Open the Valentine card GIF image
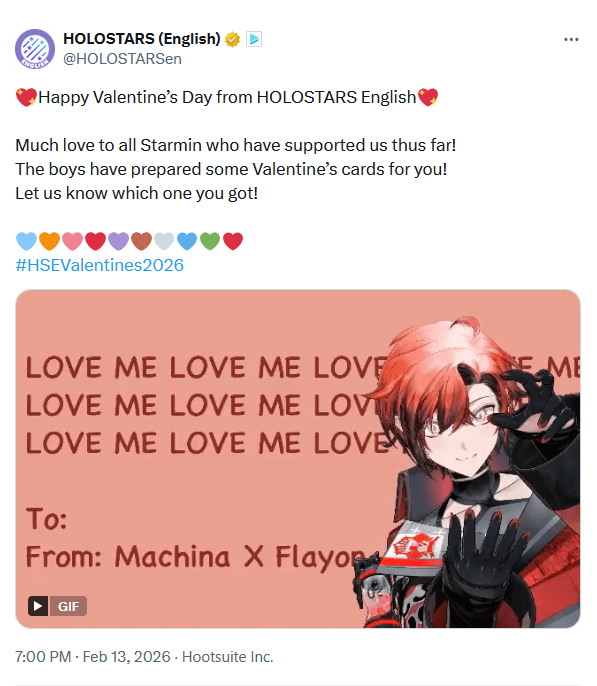Image resolution: width=597 pixels, height=686 pixels. [x=298, y=458]
